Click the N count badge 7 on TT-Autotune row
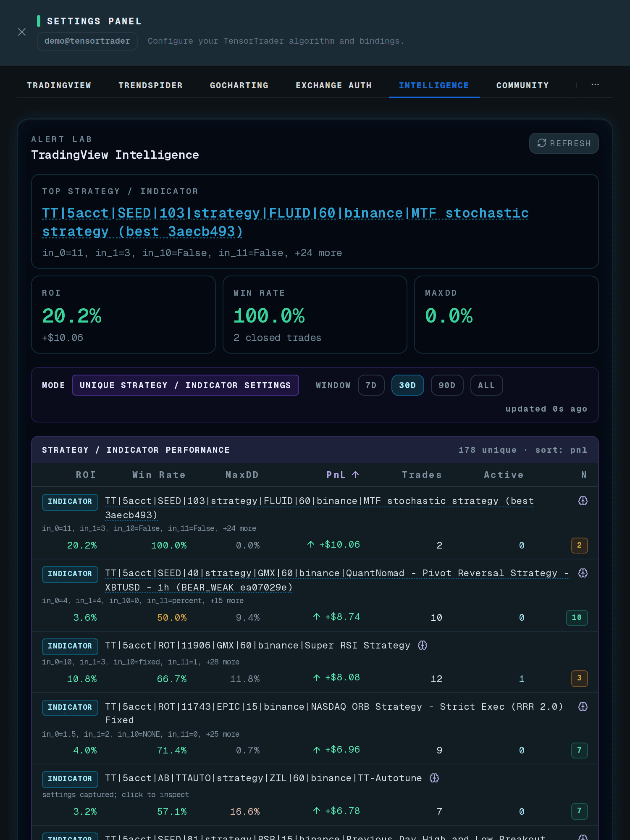 pyautogui.click(x=579, y=811)
